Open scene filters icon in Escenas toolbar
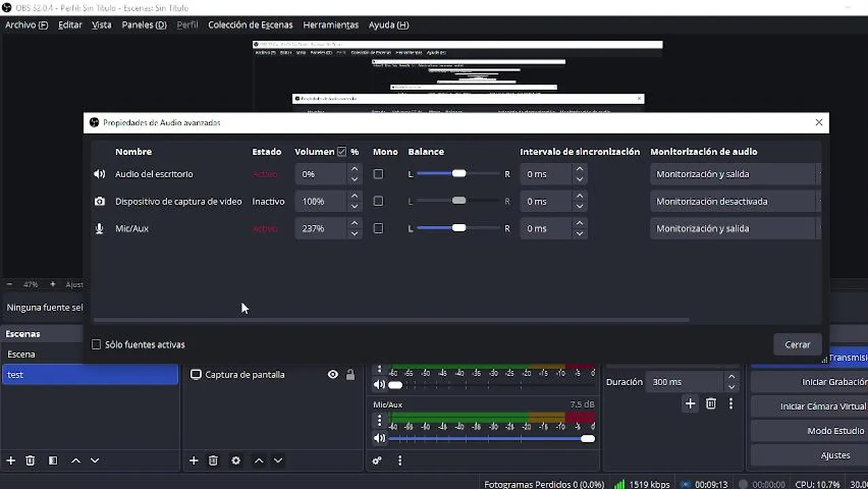Viewport: 868px width, 489px height. [53, 460]
